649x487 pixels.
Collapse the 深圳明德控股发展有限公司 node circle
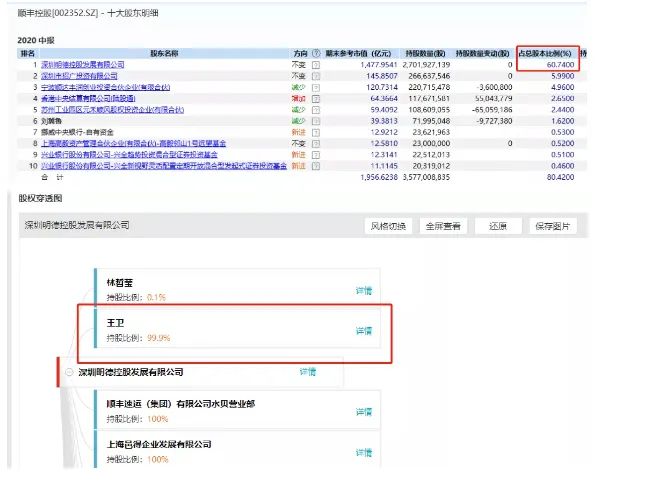click(69, 372)
